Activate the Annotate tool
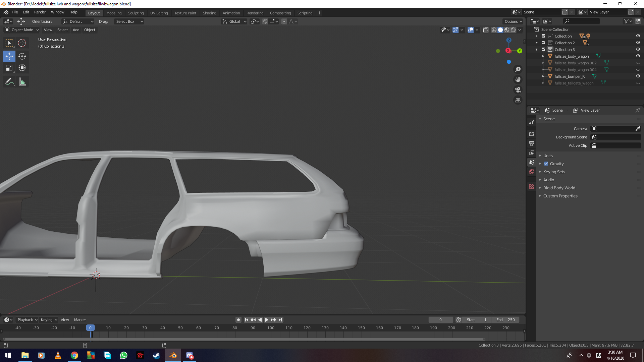 click(x=9, y=82)
